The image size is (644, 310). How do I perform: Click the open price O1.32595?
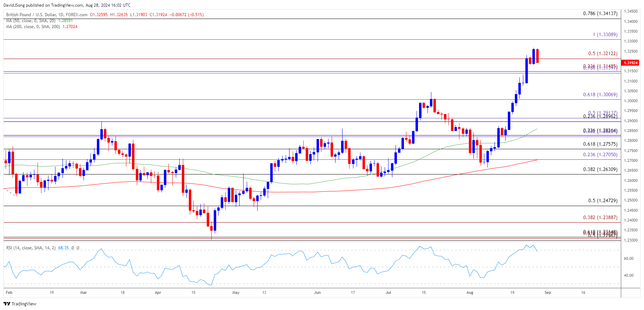click(99, 15)
